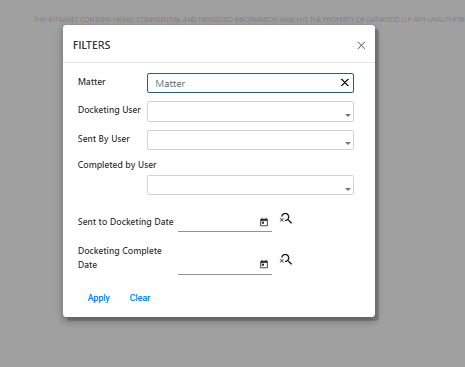Select the Completed by User combo box
This screenshot has width=465, height=367.
click(x=250, y=185)
